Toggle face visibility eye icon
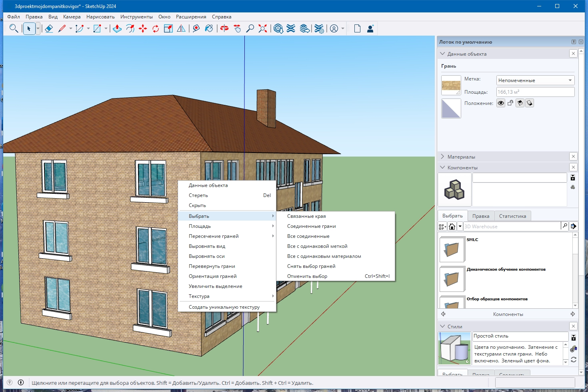 pos(501,103)
